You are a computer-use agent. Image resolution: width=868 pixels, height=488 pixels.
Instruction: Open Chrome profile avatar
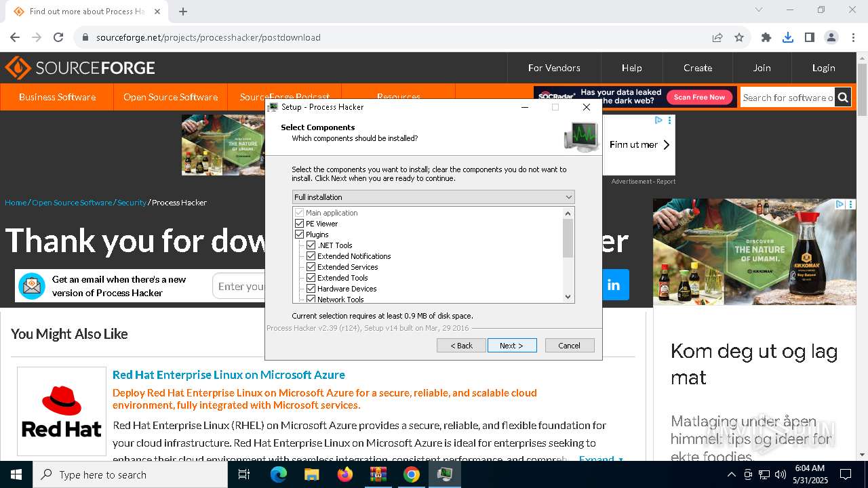pyautogui.click(x=831, y=37)
